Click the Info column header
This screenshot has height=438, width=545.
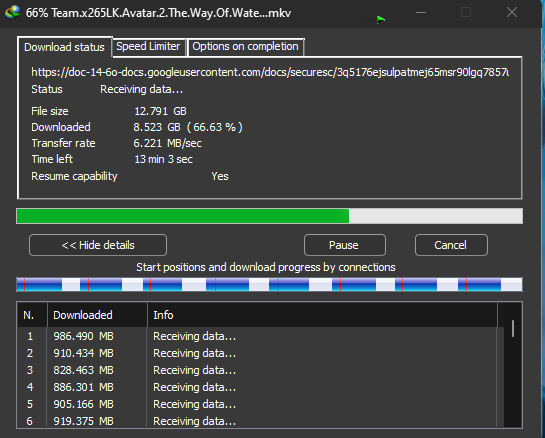pos(323,315)
